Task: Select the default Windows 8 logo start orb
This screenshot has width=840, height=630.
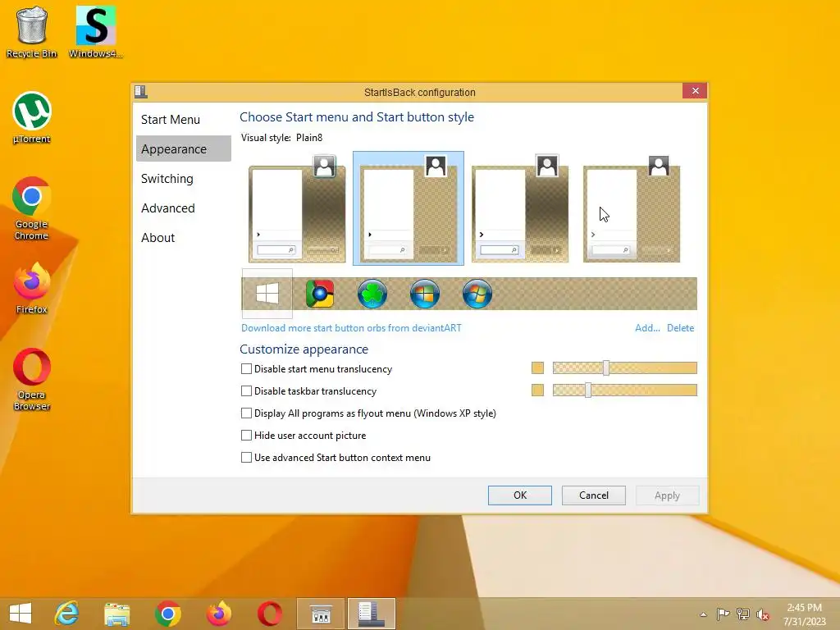Action: pyautogui.click(x=267, y=294)
